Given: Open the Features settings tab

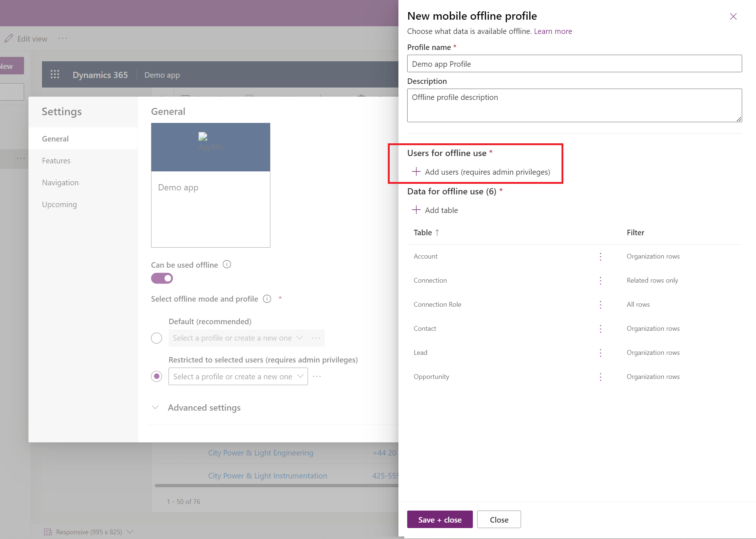Looking at the screenshot, I should 56,160.
